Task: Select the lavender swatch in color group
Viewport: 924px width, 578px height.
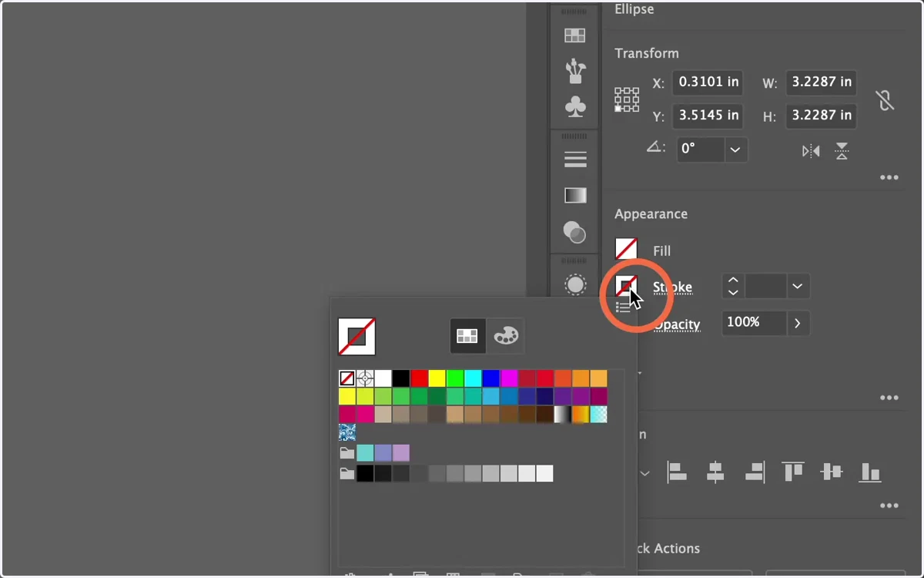Action: tap(401, 453)
